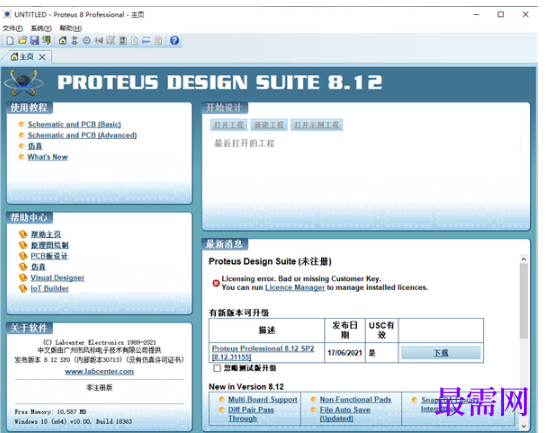Open the 仿真 tutorial link under 使用教程
Screen dimensions: 547x433
tap(35, 146)
